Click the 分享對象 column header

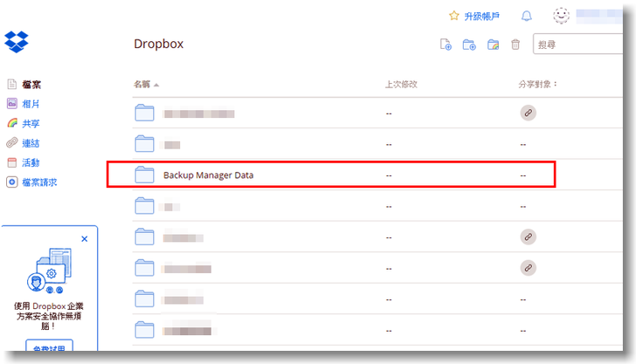click(538, 85)
